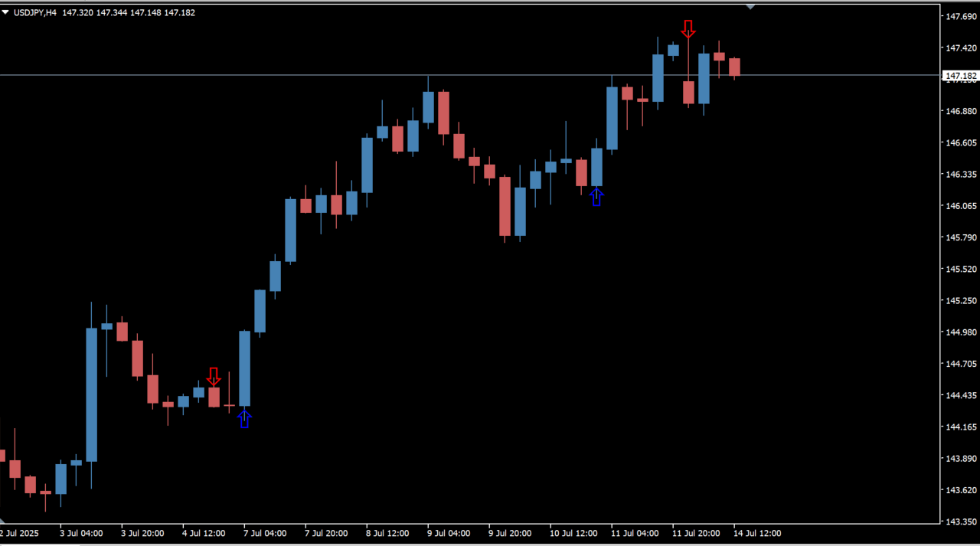Image resolution: width=980 pixels, height=546 pixels.
Task: Click the 11 Jul 20:00 time label
Action: 696,533
